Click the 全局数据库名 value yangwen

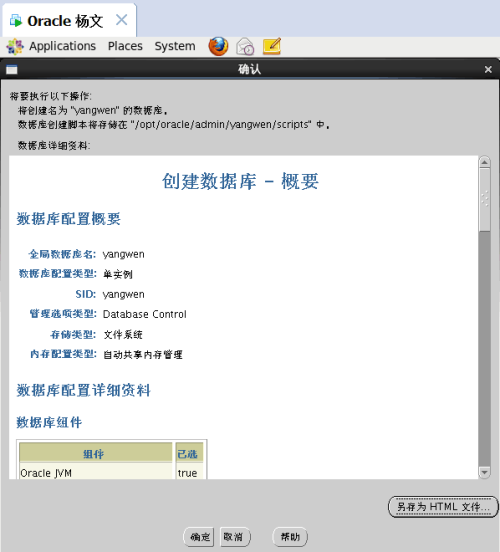pos(124,254)
